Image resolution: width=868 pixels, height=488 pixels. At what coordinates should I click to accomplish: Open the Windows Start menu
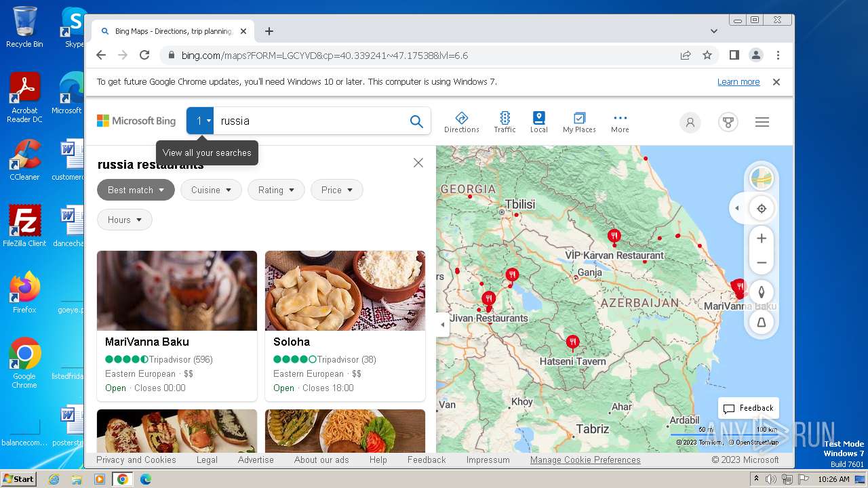click(18, 479)
